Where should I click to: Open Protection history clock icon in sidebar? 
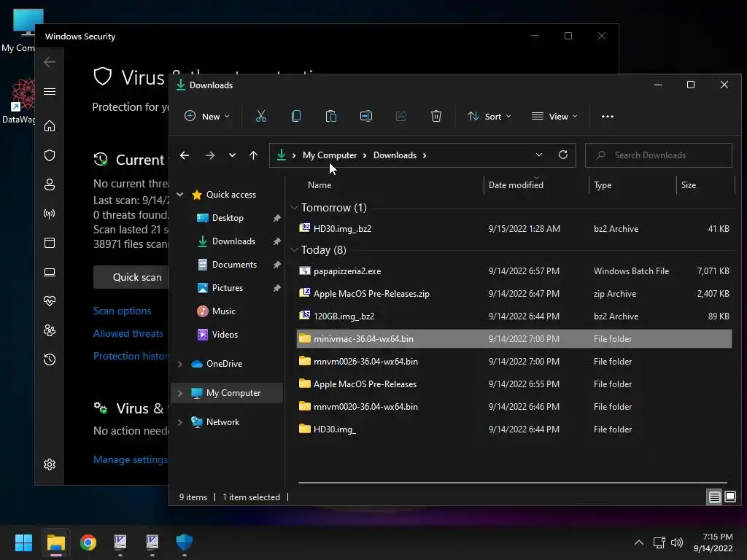[50, 359]
